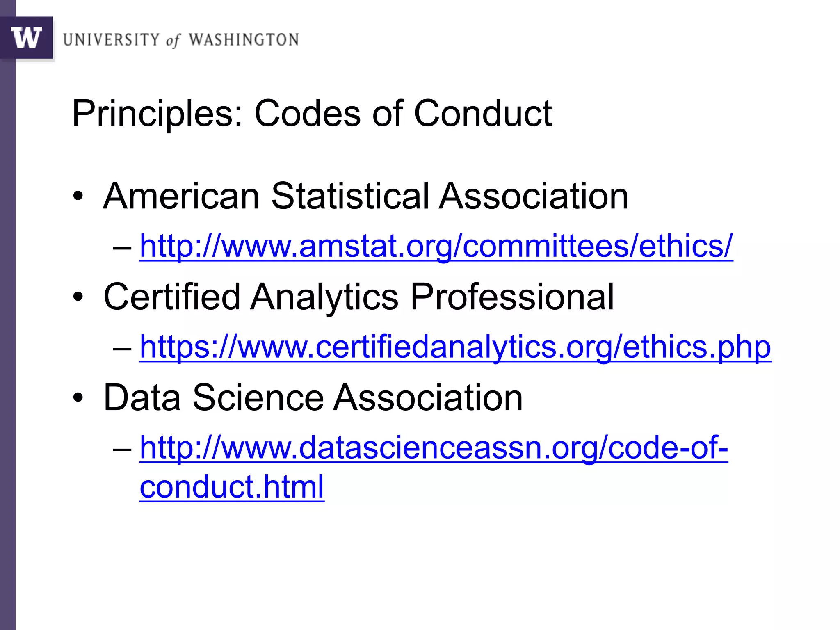840x630 pixels.
Task: Open the certifiedanalytics.org ethics.php link
Action: pos(455,347)
